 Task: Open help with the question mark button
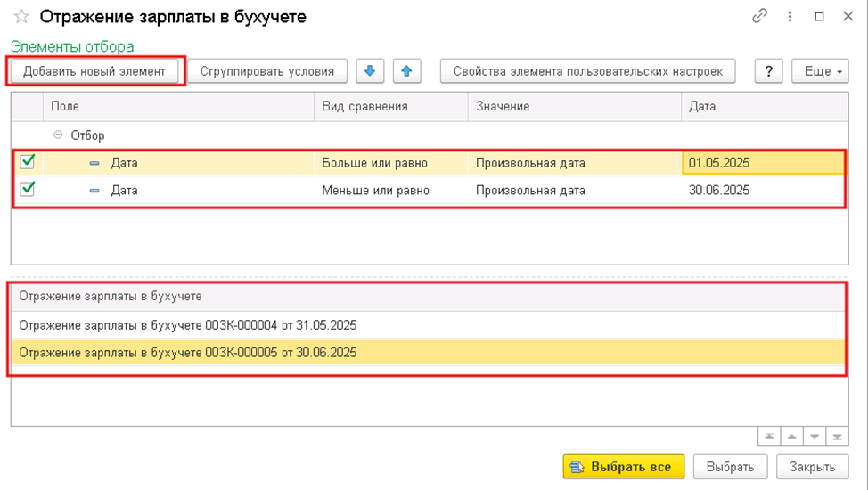click(x=768, y=71)
